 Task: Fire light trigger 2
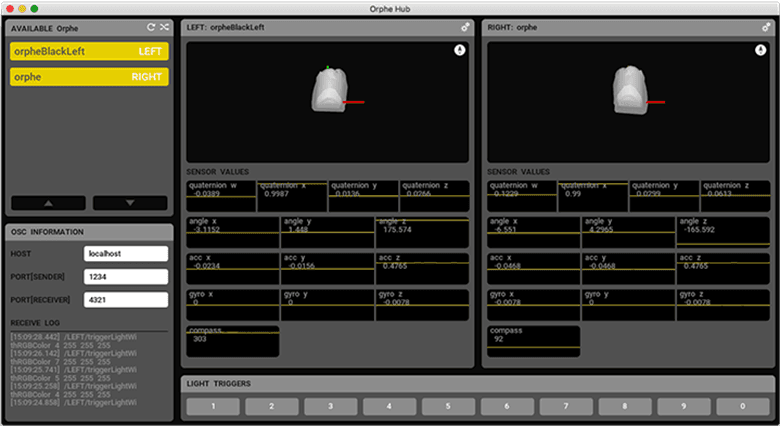(272, 406)
